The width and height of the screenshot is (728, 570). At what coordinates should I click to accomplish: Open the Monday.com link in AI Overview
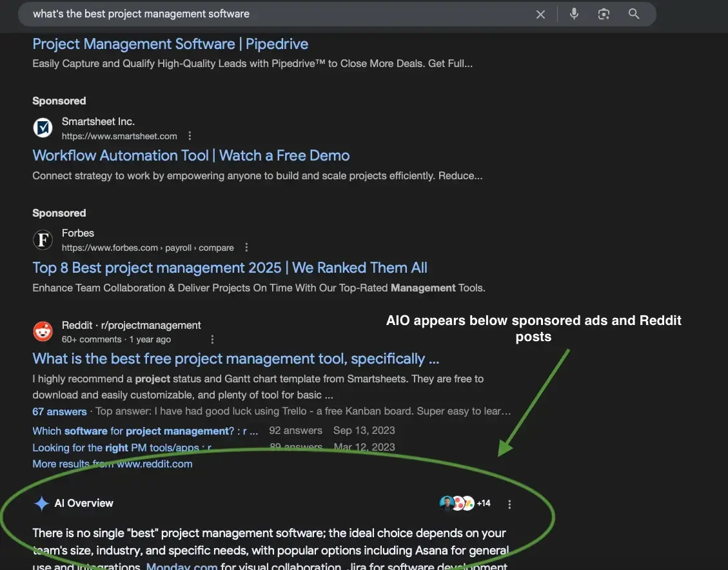182,566
